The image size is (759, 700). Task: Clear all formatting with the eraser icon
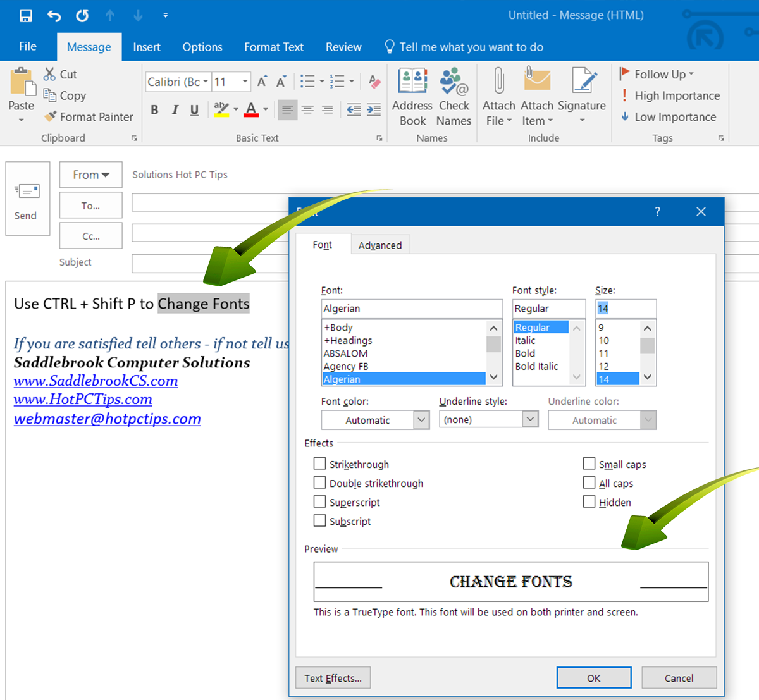pos(374,81)
